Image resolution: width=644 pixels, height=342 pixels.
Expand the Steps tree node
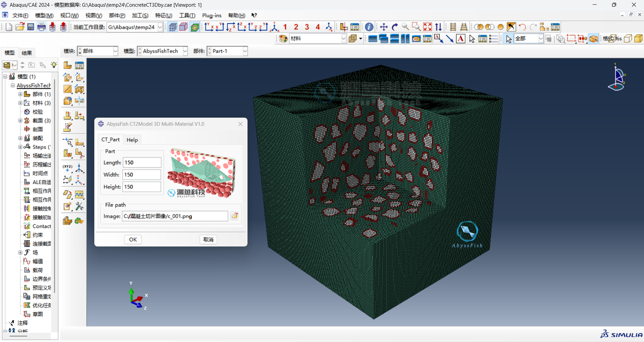[x=20, y=147]
